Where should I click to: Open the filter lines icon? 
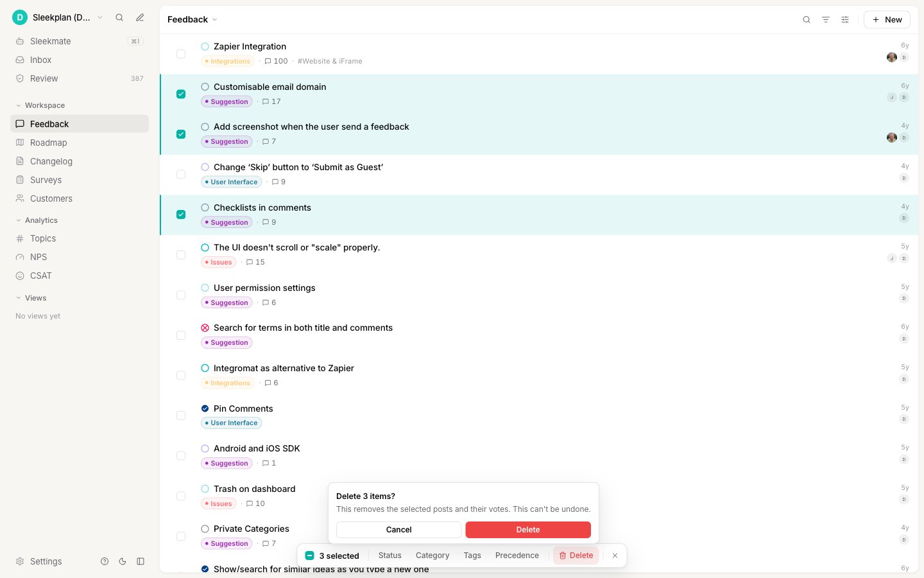(826, 20)
